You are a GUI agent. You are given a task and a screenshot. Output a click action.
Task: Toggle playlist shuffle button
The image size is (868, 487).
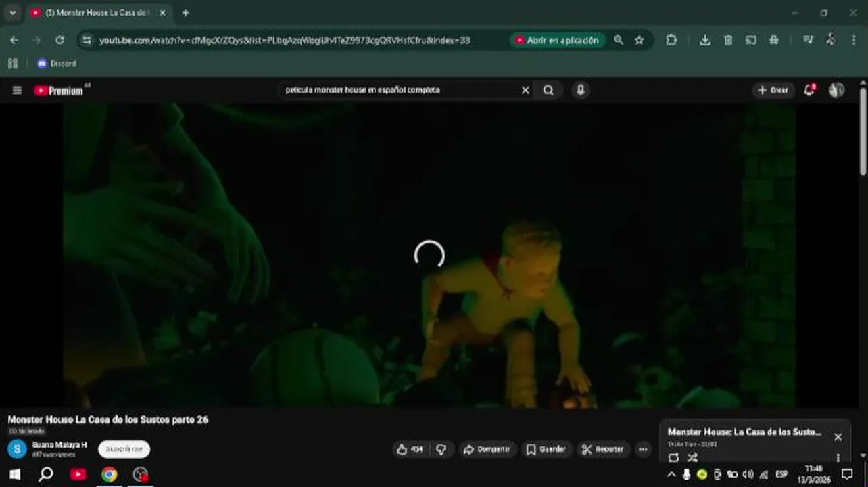pos(692,457)
